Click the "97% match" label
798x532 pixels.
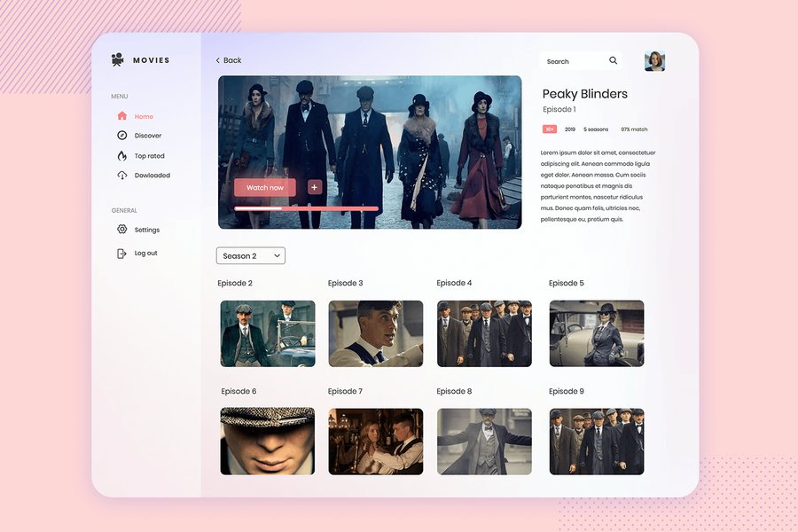click(634, 129)
